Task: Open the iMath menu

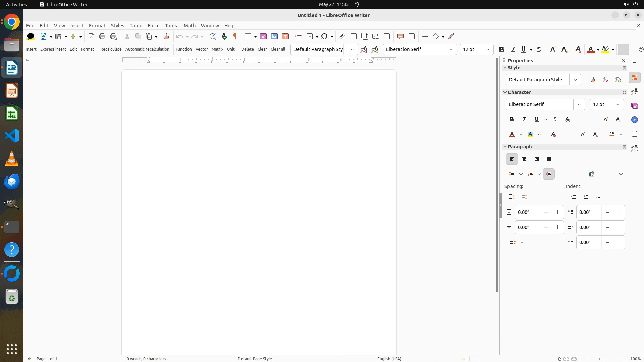Action: [189, 25]
